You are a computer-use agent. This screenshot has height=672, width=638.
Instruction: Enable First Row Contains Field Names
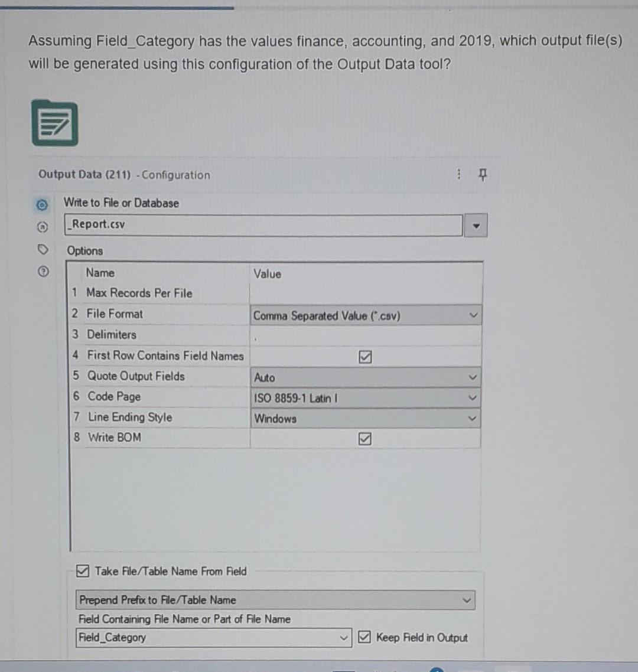(366, 356)
